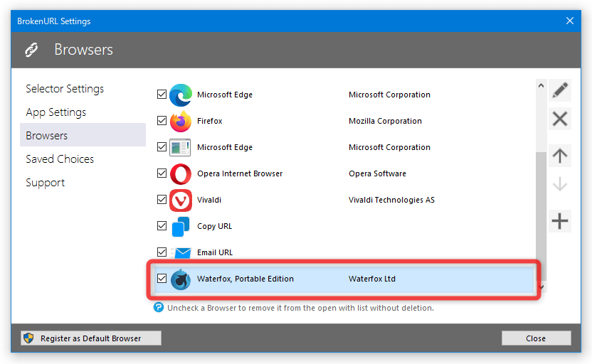The image size is (592, 364).
Task: Uncheck the Opera Internet Browser checkbox
Action: coord(162,173)
